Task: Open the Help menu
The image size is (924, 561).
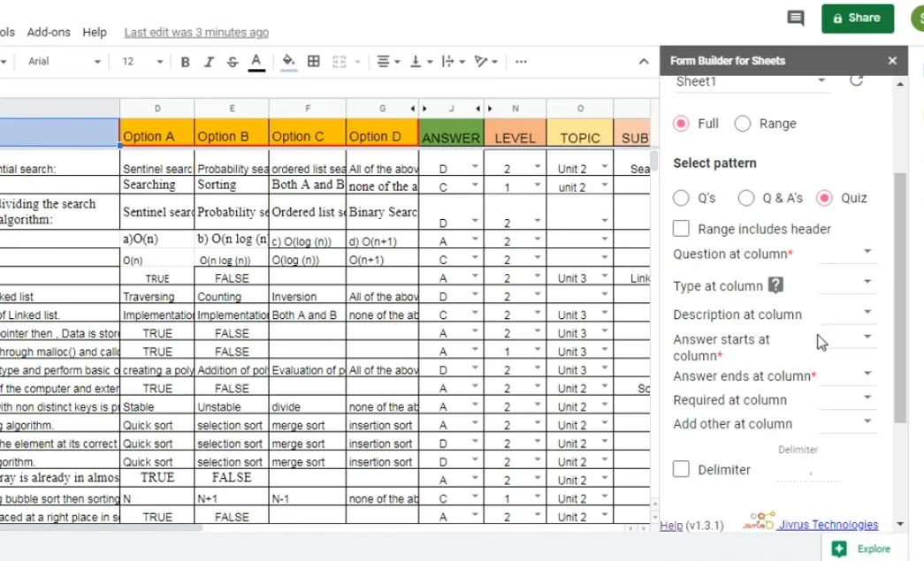Action: (x=95, y=32)
